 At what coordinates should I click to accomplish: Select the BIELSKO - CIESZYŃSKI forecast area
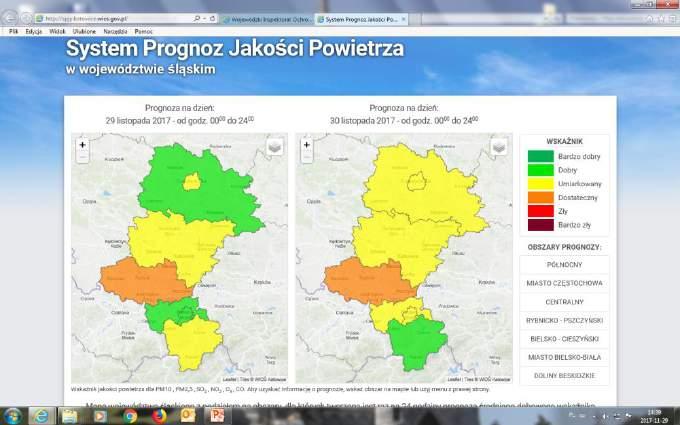(x=564, y=339)
